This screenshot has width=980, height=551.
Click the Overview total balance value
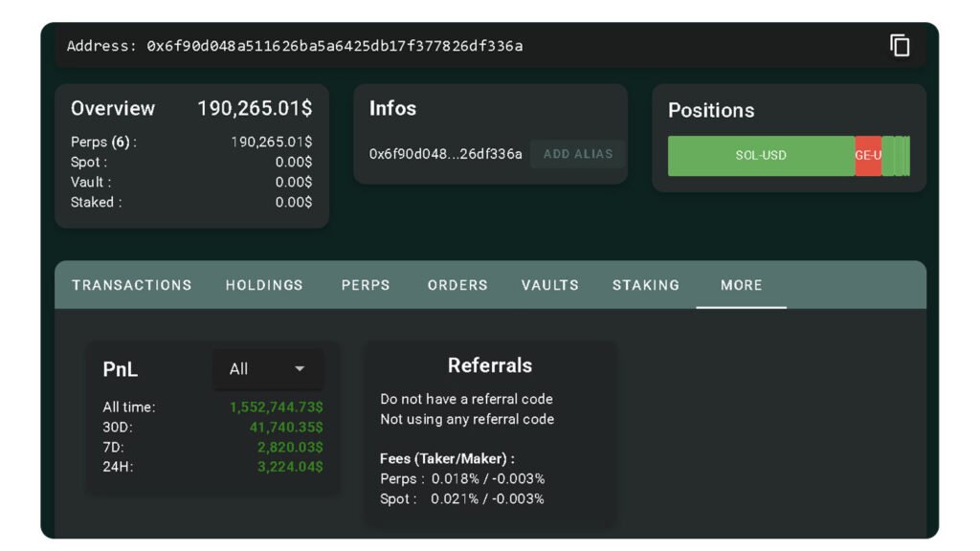(x=255, y=108)
